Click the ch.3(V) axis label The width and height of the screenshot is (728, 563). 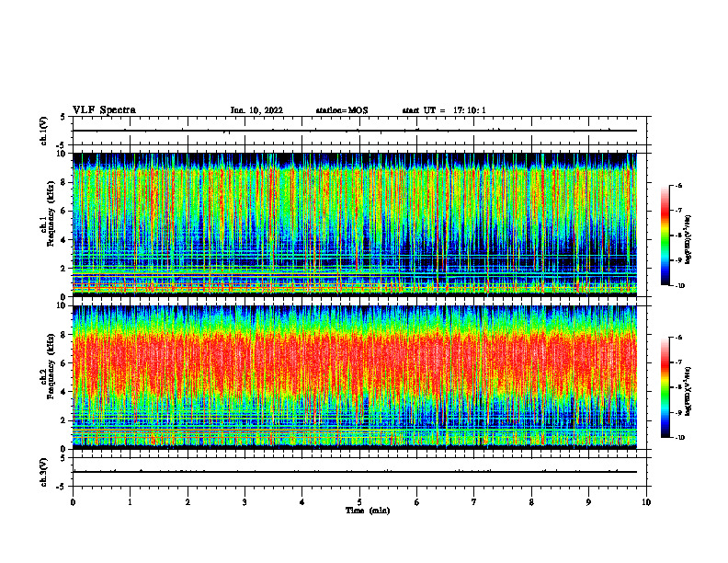[43, 472]
